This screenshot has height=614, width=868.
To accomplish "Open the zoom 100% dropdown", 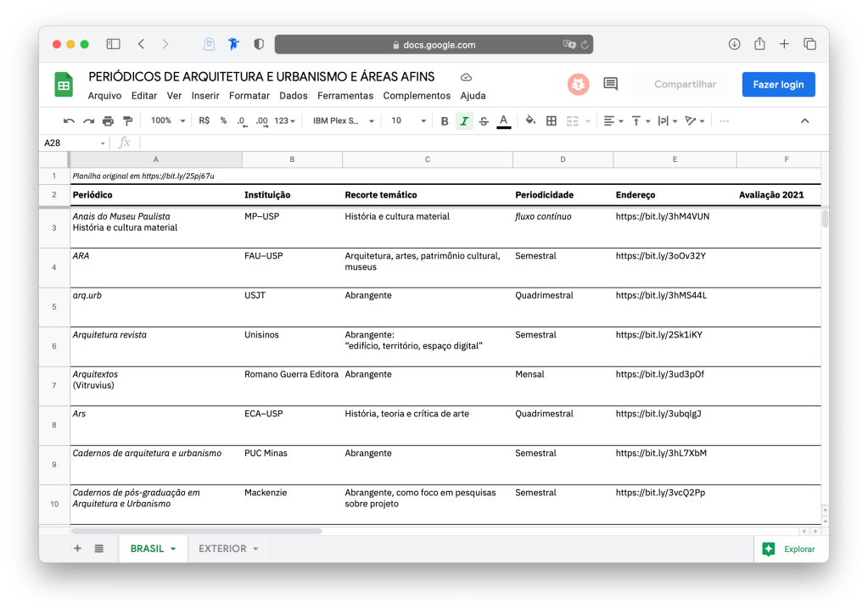I will click(167, 121).
